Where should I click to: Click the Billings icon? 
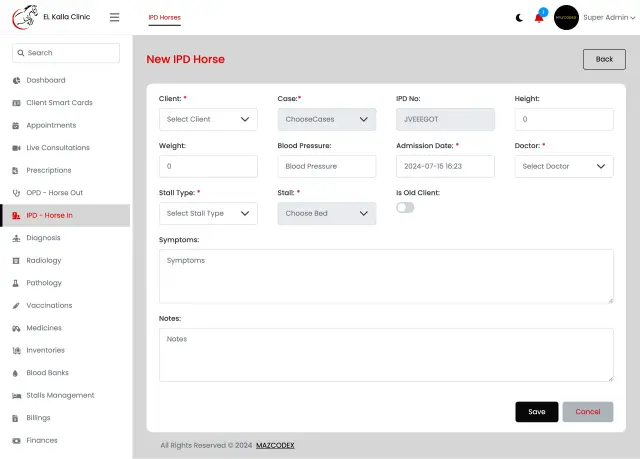[x=15, y=418]
